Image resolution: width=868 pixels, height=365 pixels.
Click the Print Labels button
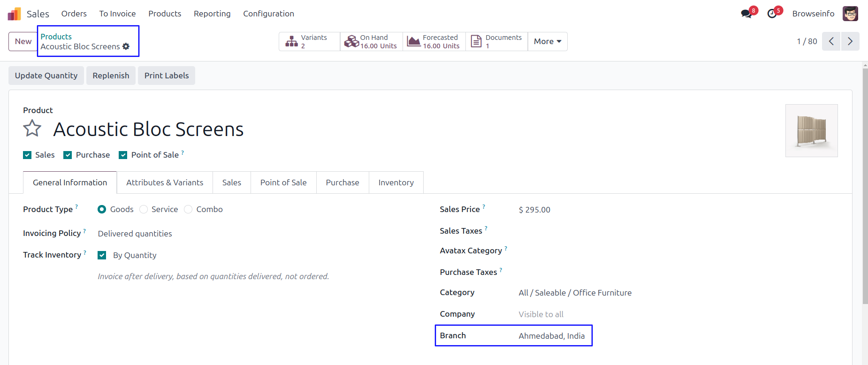pos(167,76)
